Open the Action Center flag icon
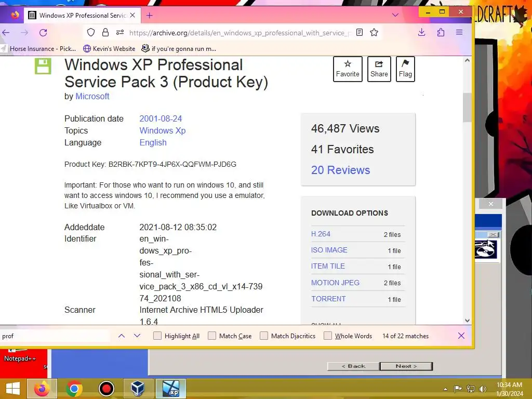This screenshot has height=399, width=532. tap(458, 389)
